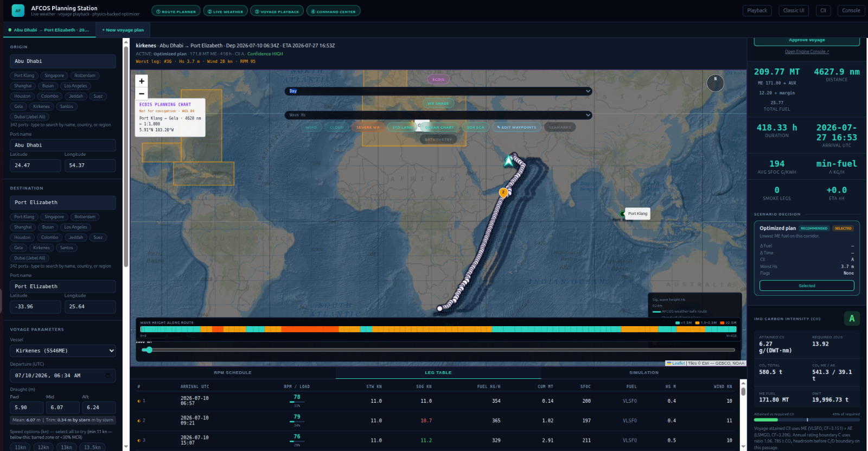Click the Playback button in header
This screenshot has height=451, width=868.
pos(757,10)
